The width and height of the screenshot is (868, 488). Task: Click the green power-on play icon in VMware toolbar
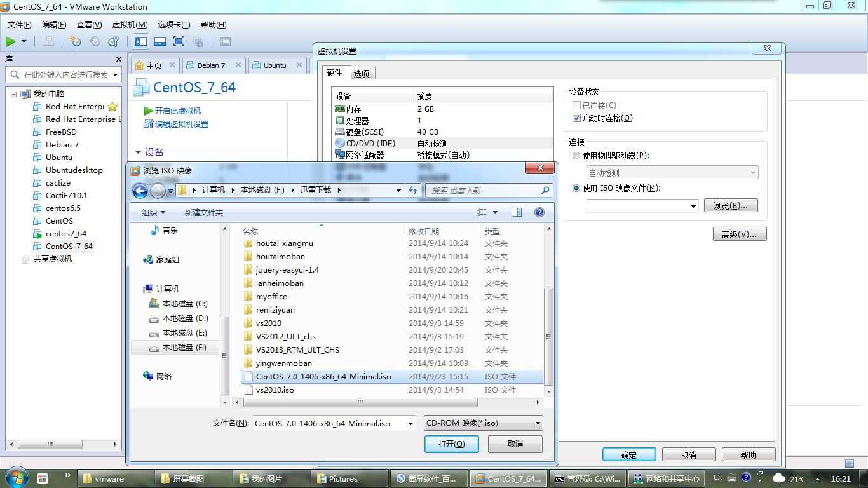[x=10, y=41]
